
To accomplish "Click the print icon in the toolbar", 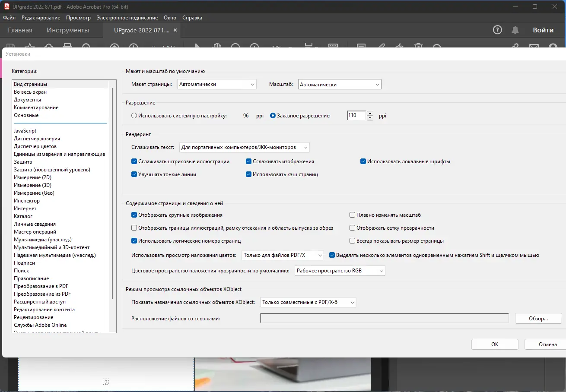I will [x=67, y=46].
